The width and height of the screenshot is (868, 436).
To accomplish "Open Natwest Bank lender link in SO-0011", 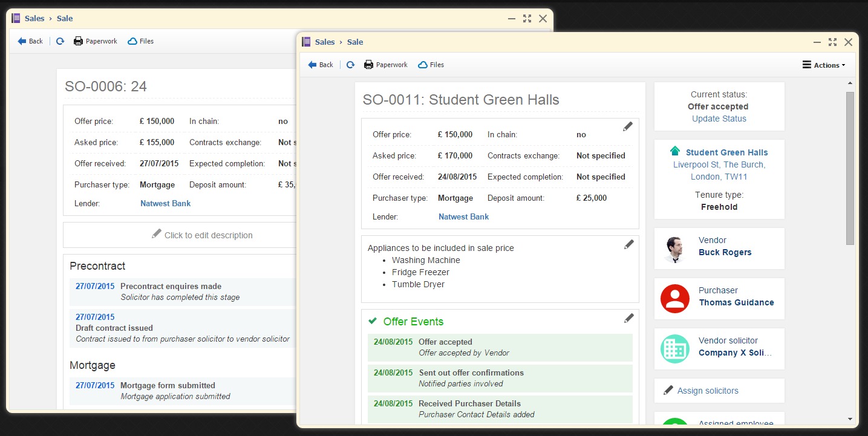I will [x=463, y=216].
